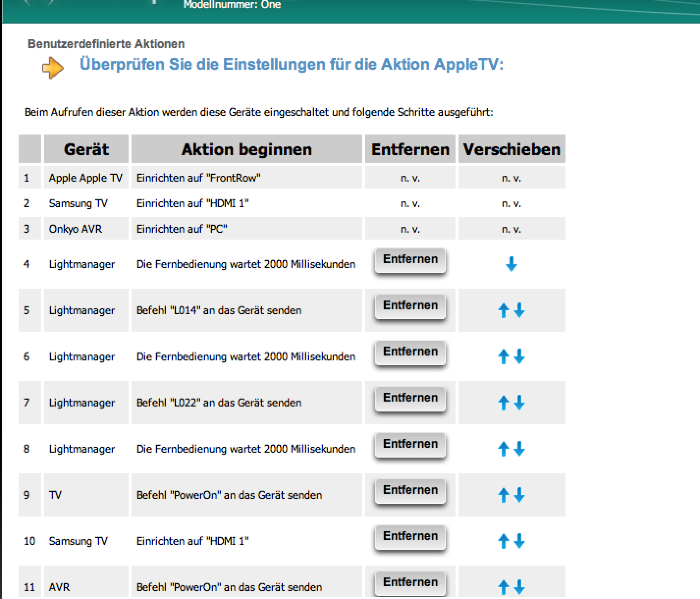This screenshot has height=599, width=700.
Task: Select the Apple Apple TV row cell
Action: [x=86, y=178]
